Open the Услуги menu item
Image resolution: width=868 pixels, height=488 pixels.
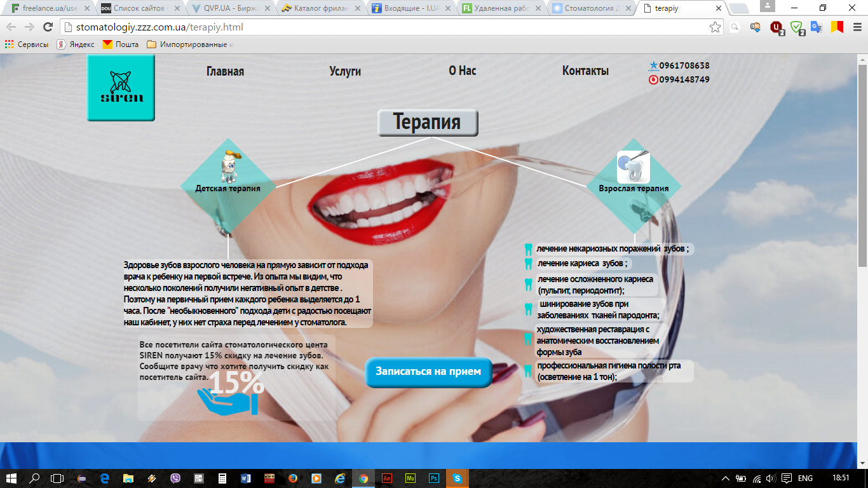pyautogui.click(x=345, y=71)
